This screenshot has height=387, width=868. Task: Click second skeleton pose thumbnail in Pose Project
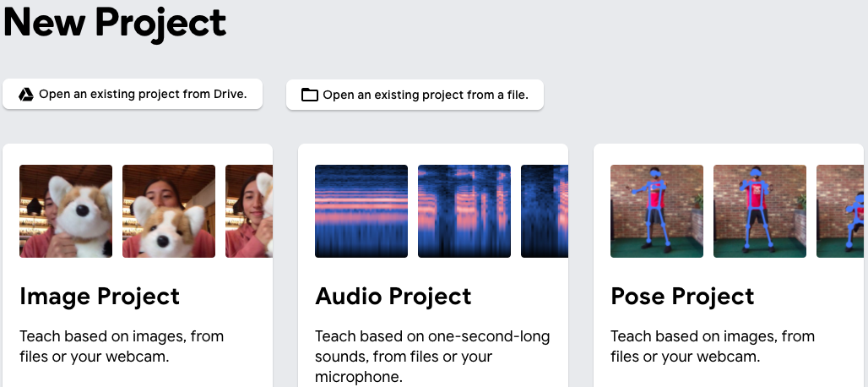pyautogui.click(x=760, y=211)
